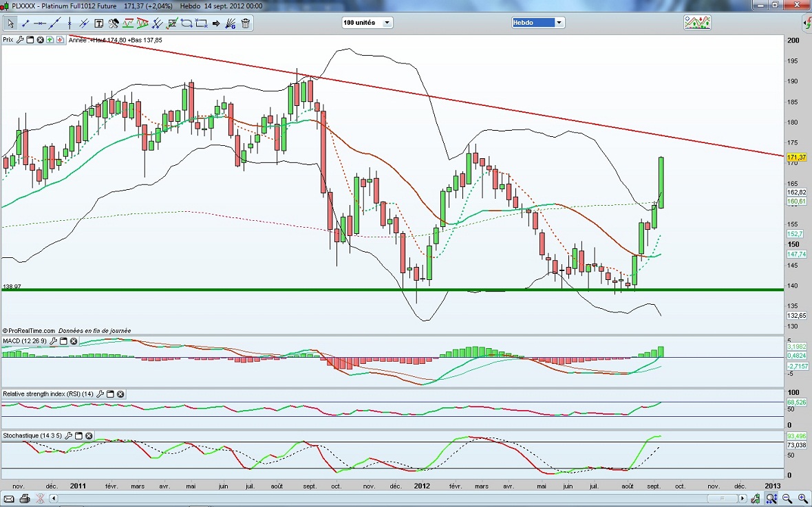Click the 162,82 axis value label
The width and height of the screenshot is (812, 507).
click(x=796, y=192)
